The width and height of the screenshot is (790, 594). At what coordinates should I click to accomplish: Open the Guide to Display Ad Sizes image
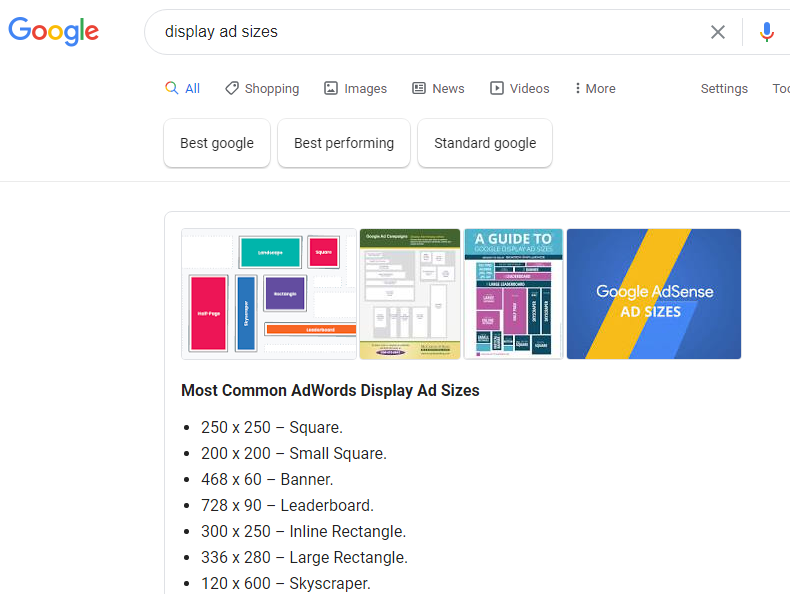(513, 294)
